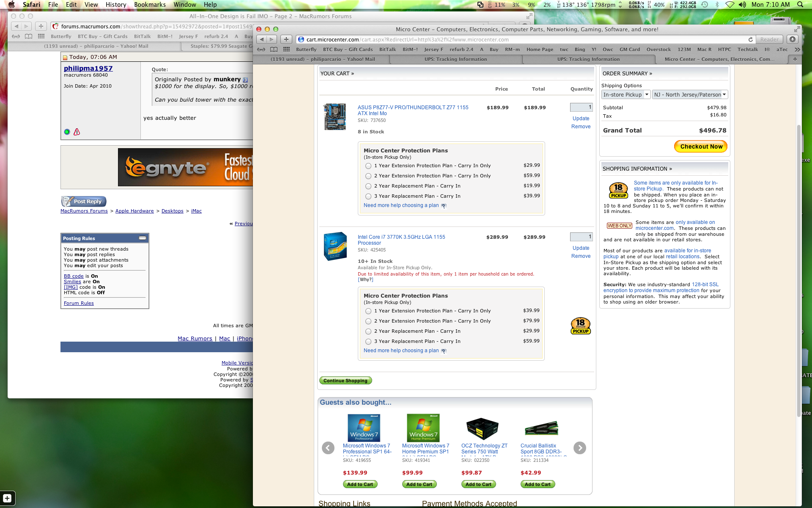
Task: Open Wi-Fi status menu
Action: coord(730,5)
